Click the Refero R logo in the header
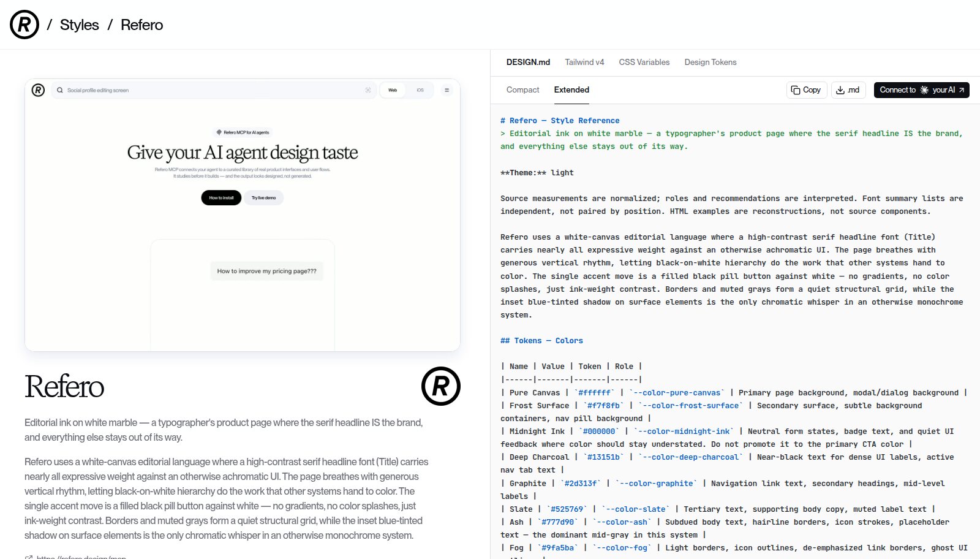The image size is (980, 559). point(24,25)
